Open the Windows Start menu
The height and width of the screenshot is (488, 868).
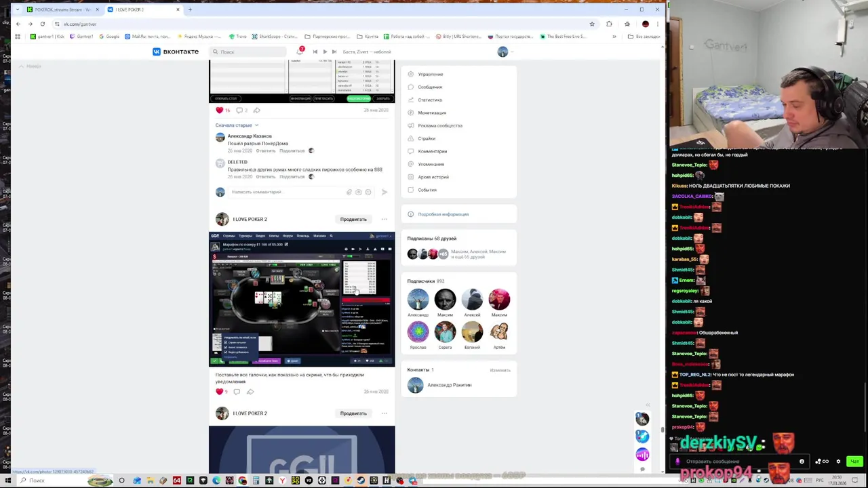[x=8, y=481]
